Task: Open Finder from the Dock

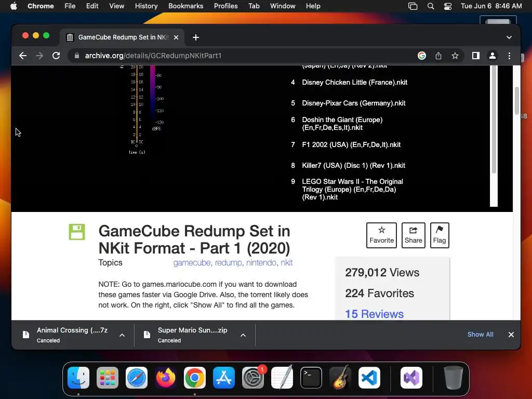Action: [78, 378]
